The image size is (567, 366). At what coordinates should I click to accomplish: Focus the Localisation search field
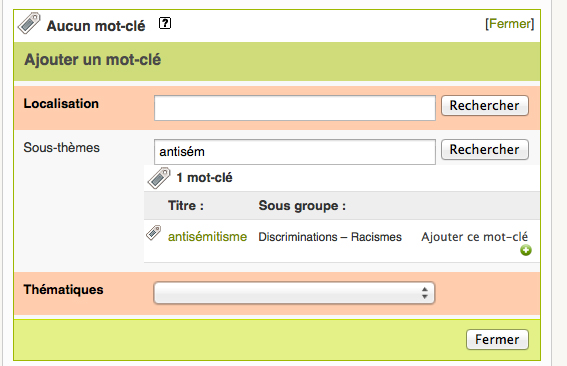pos(295,108)
